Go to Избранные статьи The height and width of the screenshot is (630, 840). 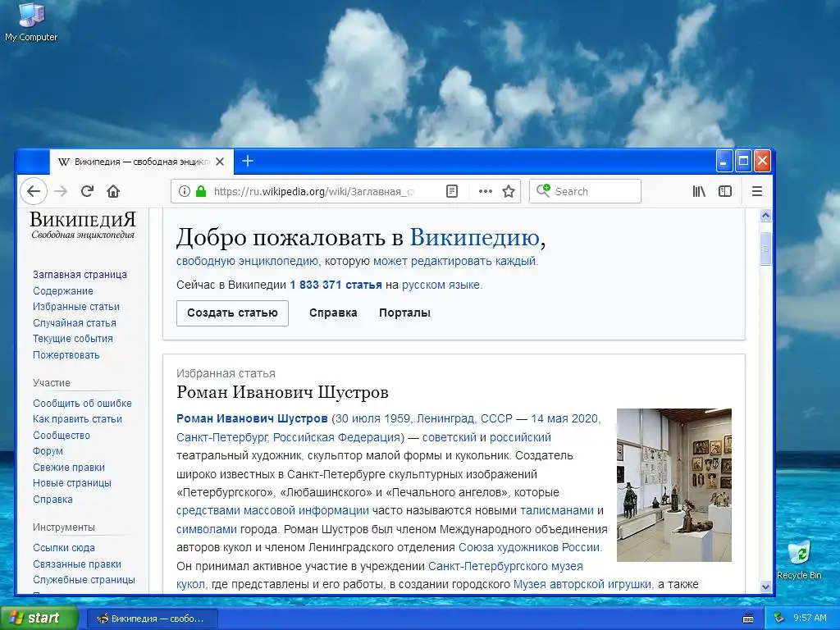click(76, 307)
